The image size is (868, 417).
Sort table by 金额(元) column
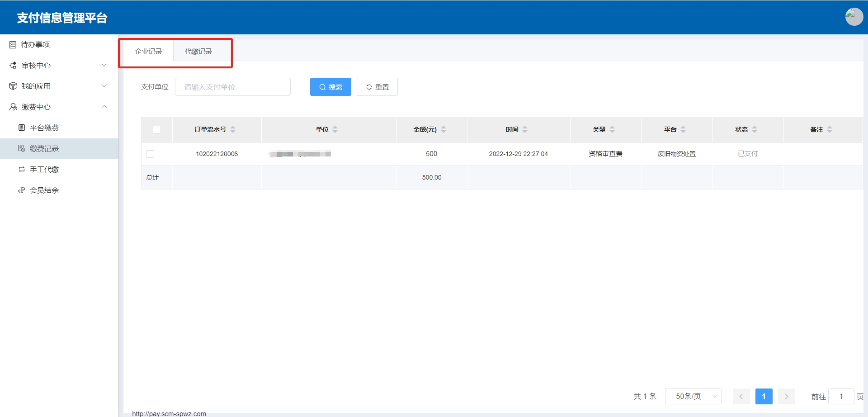coord(443,129)
